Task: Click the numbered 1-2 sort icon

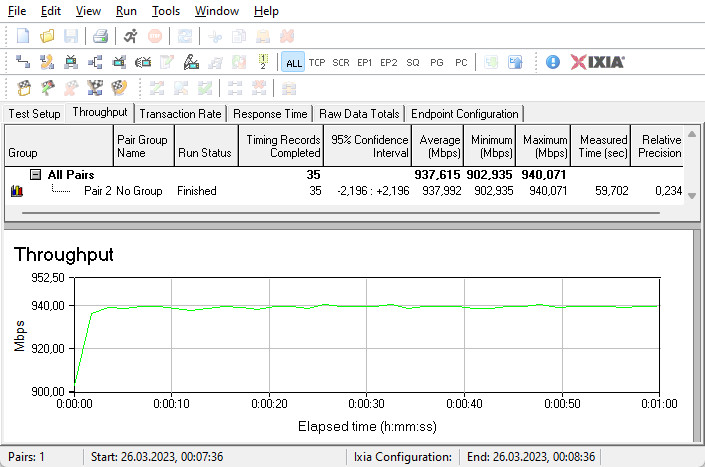Action: 262,62
